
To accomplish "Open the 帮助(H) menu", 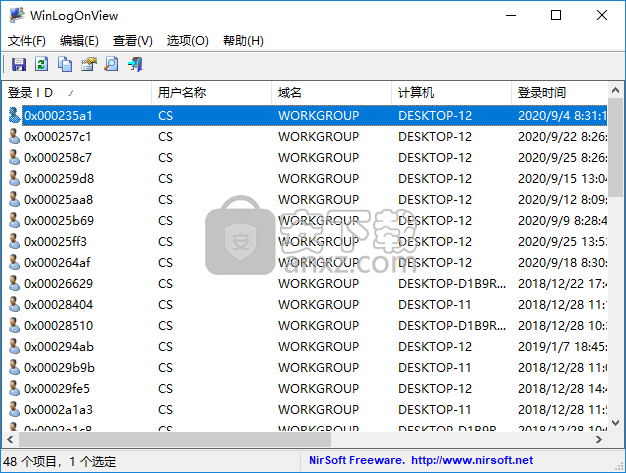I will tap(243, 41).
